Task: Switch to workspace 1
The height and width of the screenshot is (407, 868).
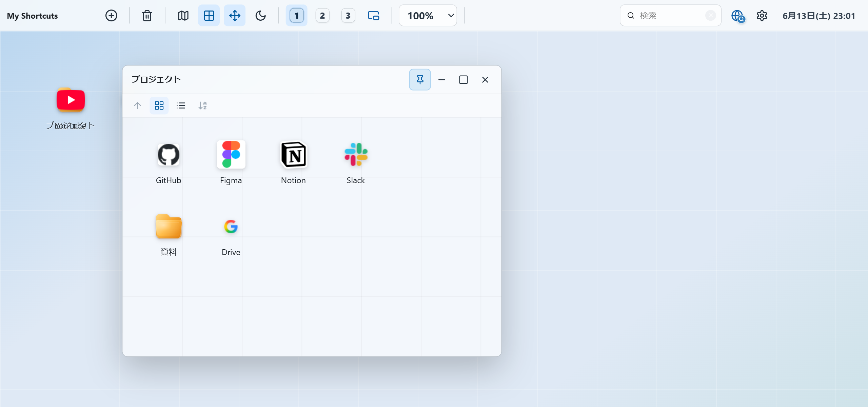Action: click(x=297, y=16)
